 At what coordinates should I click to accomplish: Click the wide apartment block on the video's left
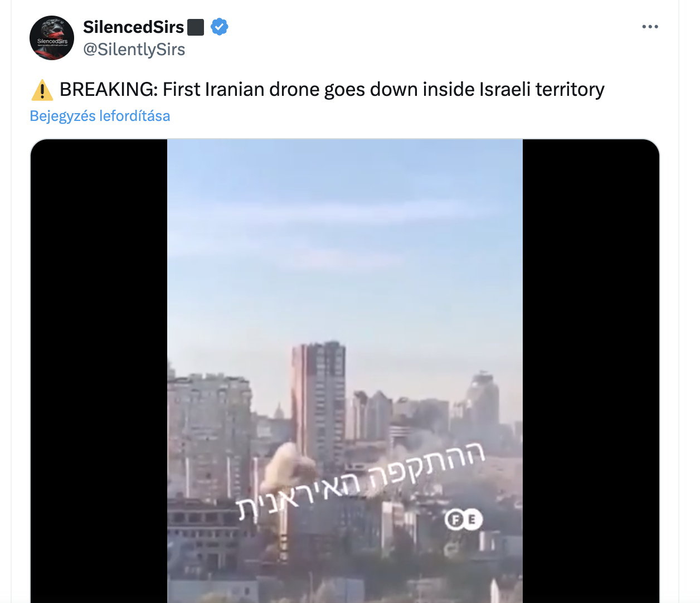tap(211, 435)
